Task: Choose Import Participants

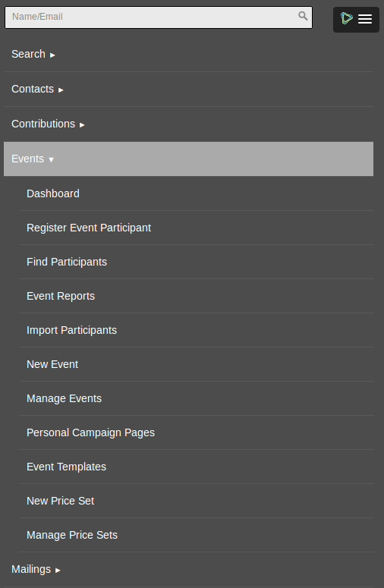Action: pos(196,330)
